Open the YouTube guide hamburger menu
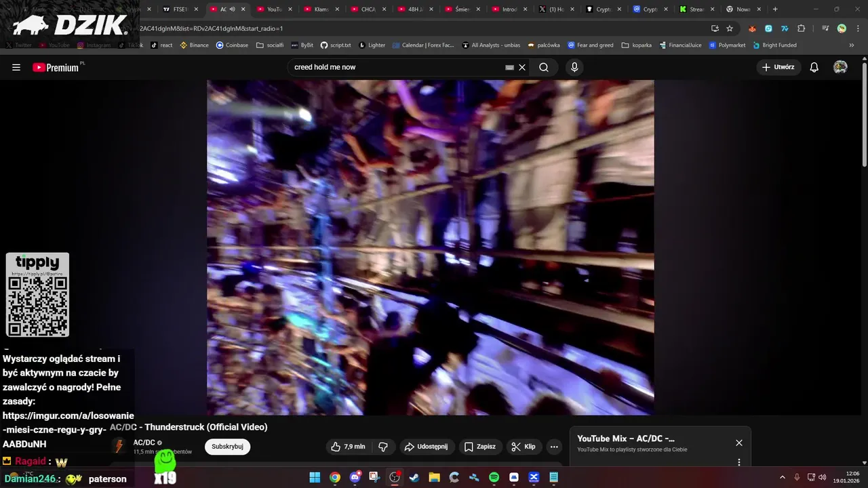 (16, 67)
